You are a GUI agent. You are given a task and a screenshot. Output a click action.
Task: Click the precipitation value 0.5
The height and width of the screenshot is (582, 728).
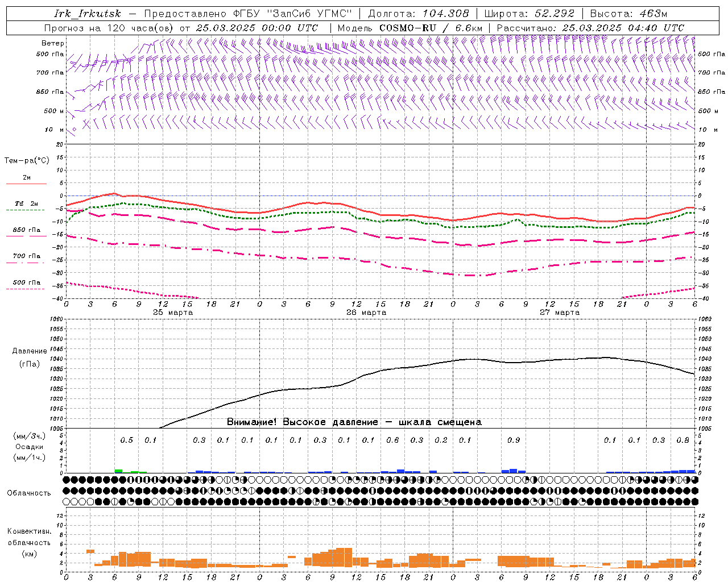click(126, 440)
